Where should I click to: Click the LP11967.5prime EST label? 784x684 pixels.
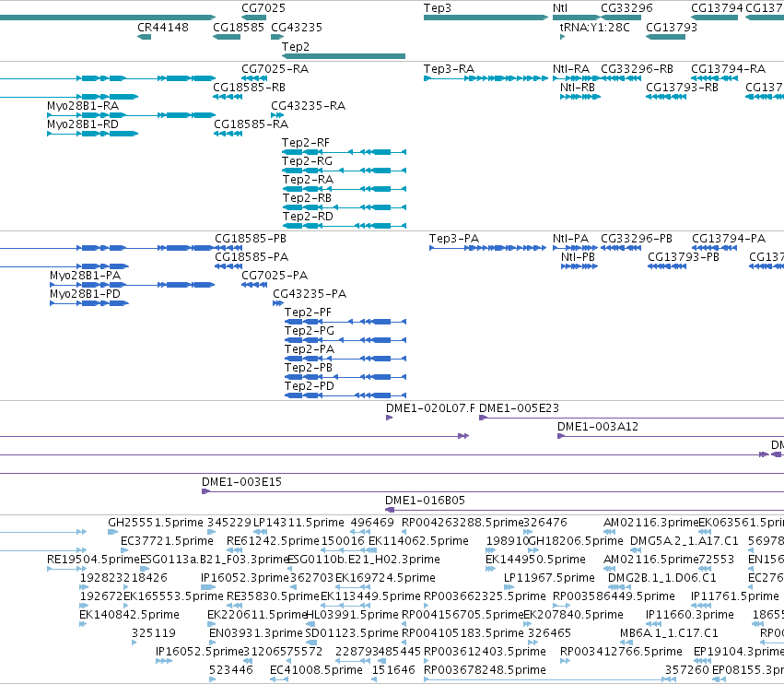point(549,577)
